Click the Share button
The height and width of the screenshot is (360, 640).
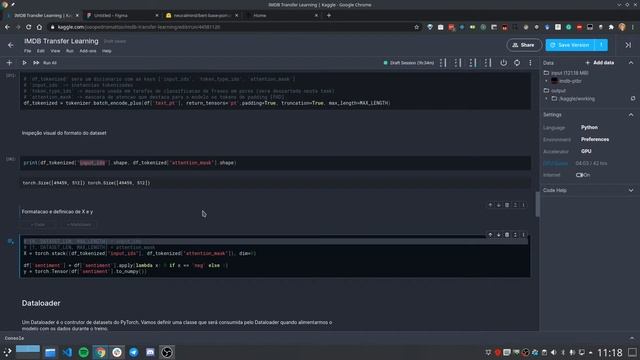[524, 45]
